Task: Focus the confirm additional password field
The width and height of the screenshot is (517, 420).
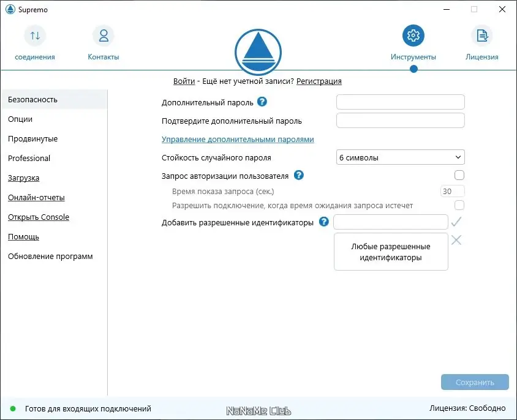Action: click(400, 121)
